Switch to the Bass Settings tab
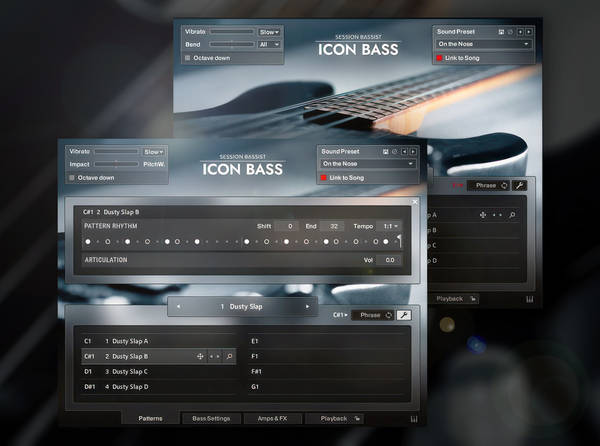The image size is (600, 446). 211,419
